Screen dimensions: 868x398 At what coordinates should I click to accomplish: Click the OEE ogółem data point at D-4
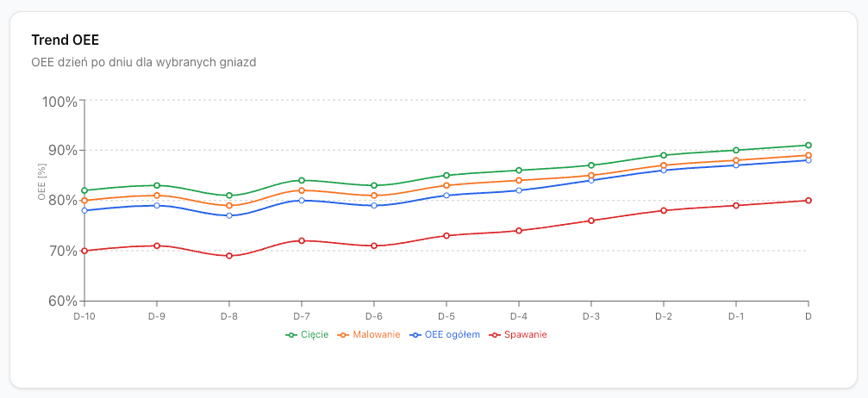pos(519,190)
